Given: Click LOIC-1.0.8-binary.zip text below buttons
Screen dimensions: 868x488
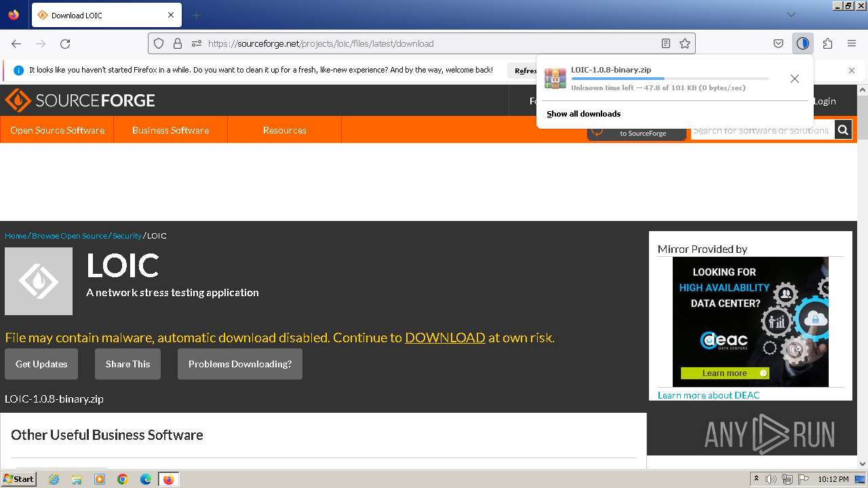Looking at the screenshot, I should click(54, 399).
